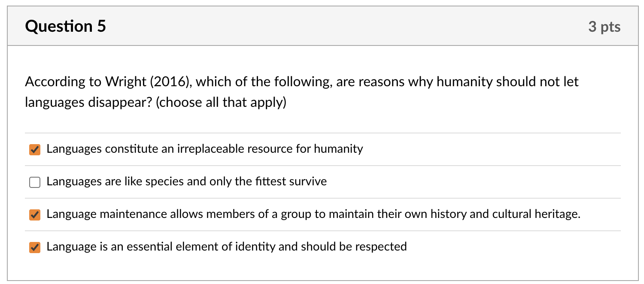Click the question prompt text
The height and width of the screenshot is (284, 644).
tap(301, 91)
